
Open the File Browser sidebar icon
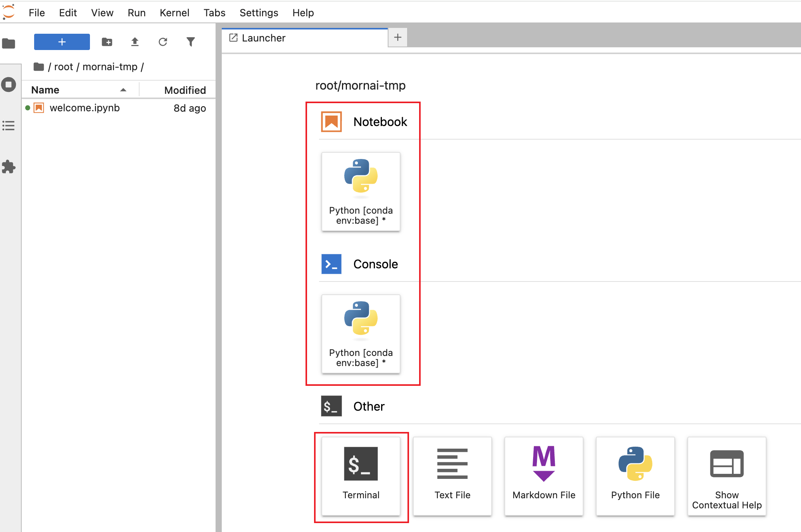(x=9, y=43)
